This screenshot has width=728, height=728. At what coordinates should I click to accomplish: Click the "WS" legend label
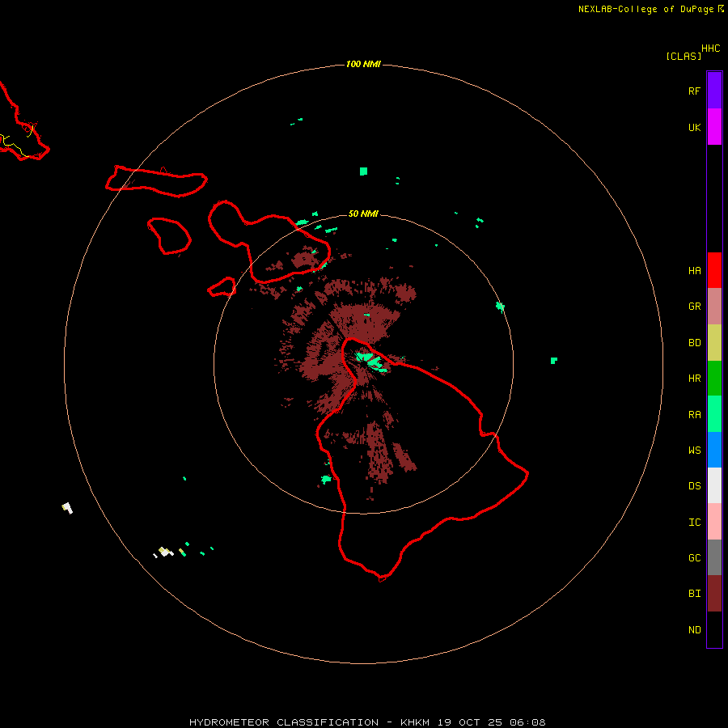(x=695, y=450)
